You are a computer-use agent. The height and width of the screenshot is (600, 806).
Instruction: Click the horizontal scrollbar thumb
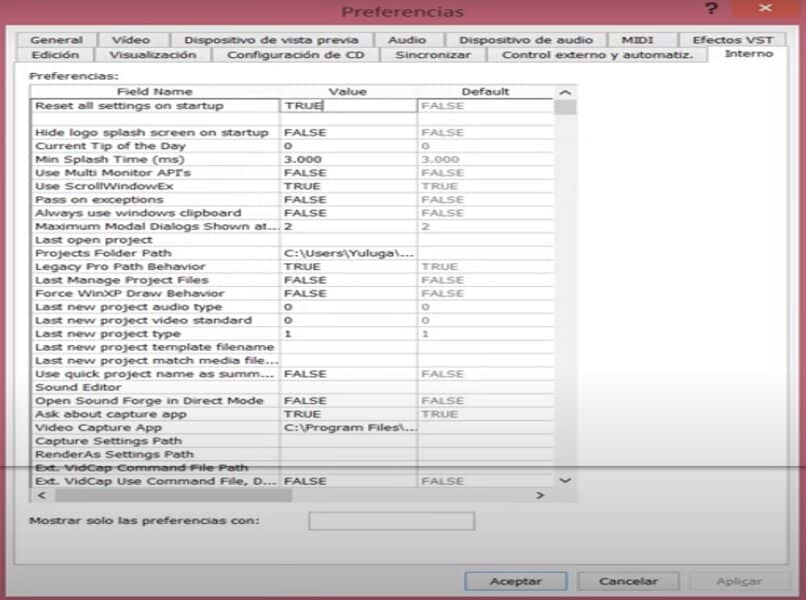click(173, 495)
